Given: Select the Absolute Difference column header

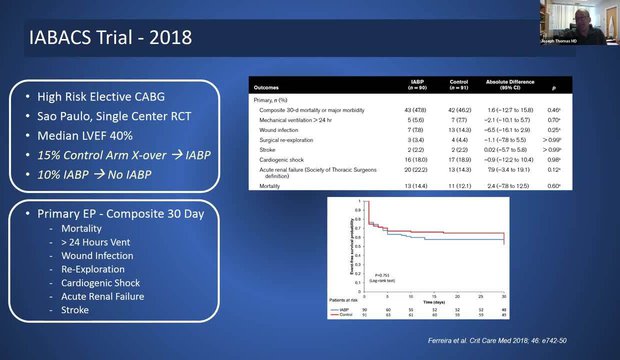Looking at the screenshot, I should 510,85.
